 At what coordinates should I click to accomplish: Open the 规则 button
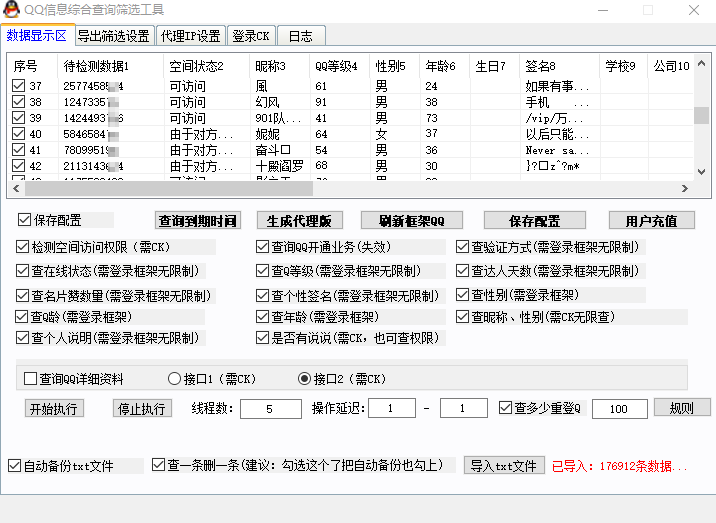pyautogui.click(x=682, y=408)
